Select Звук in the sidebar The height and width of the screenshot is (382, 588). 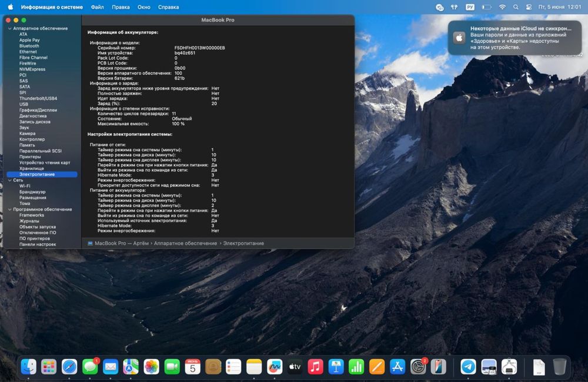pos(24,128)
